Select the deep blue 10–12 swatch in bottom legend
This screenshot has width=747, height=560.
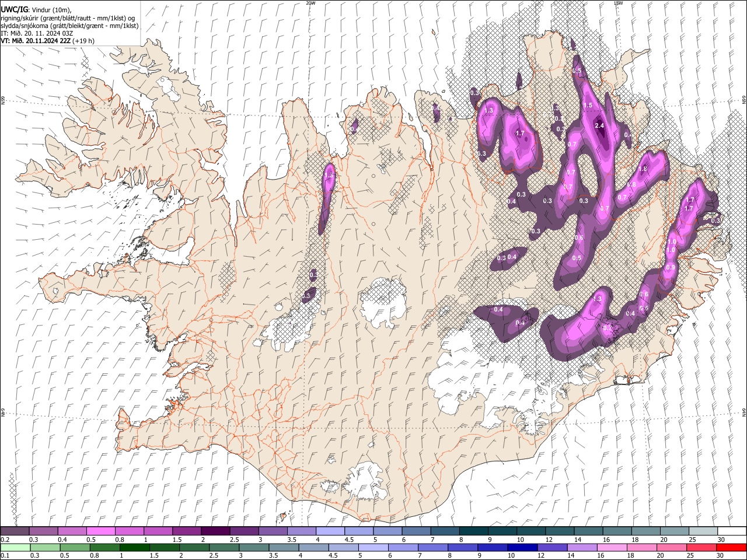coord(523,547)
